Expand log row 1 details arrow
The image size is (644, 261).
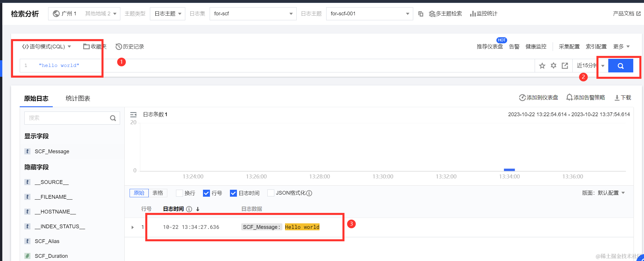click(133, 227)
